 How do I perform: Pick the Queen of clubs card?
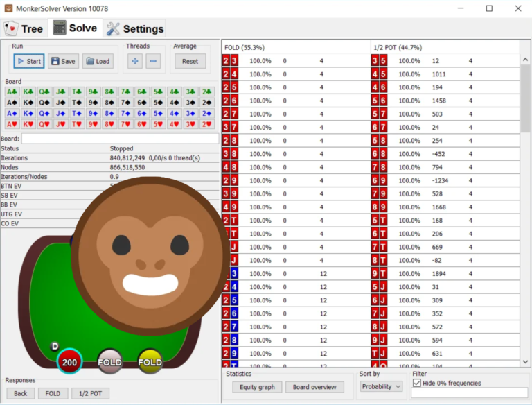pos(44,92)
